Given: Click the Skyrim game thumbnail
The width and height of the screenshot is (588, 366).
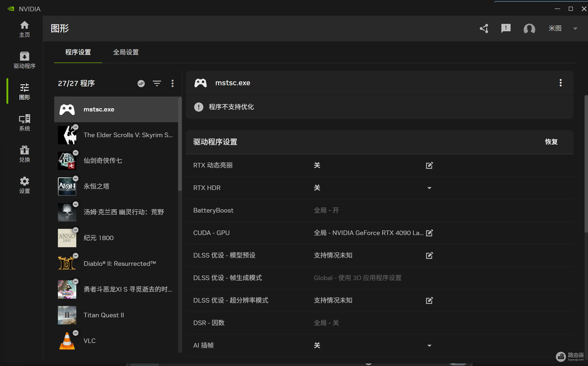Looking at the screenshot, I should [x=67, y=135].
